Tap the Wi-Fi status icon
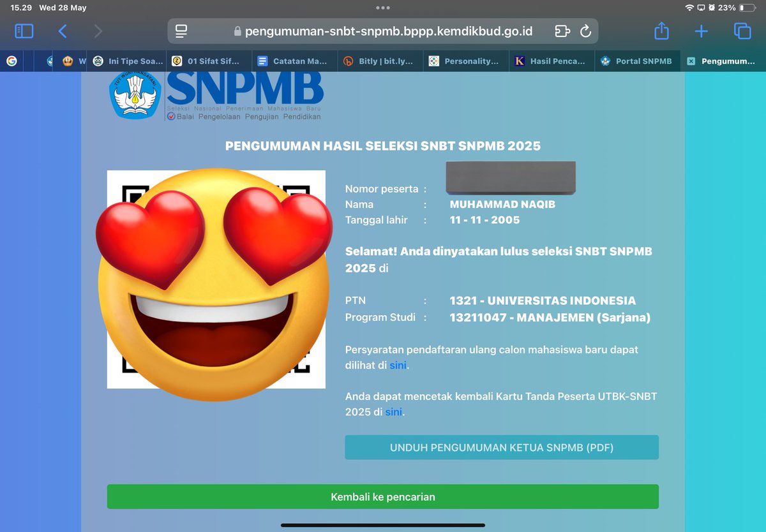The height and width of the screenshot is (532, 766). click(x=689, y=8)
